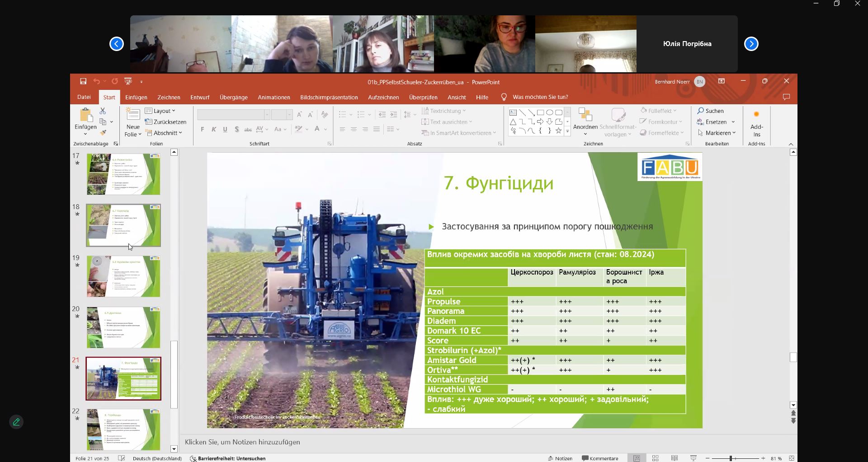Toggle the Notizen pane in status bar

[560, 458]
